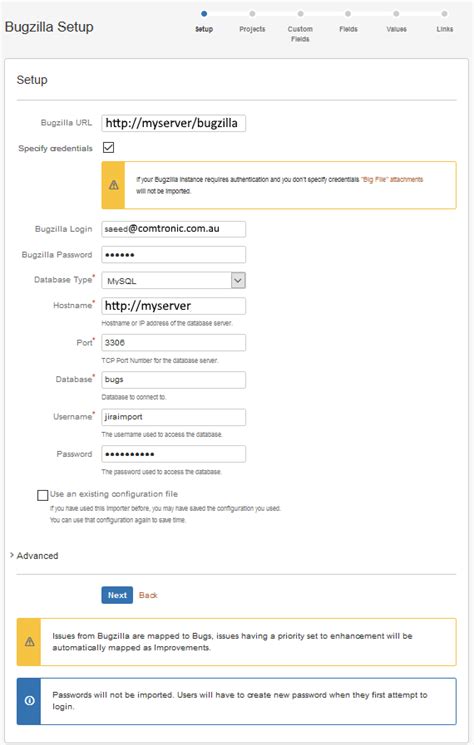Click the Links step progress dot
Image resolution: width=474 pixels, height=745 pixels.
[x=444, y=14]
